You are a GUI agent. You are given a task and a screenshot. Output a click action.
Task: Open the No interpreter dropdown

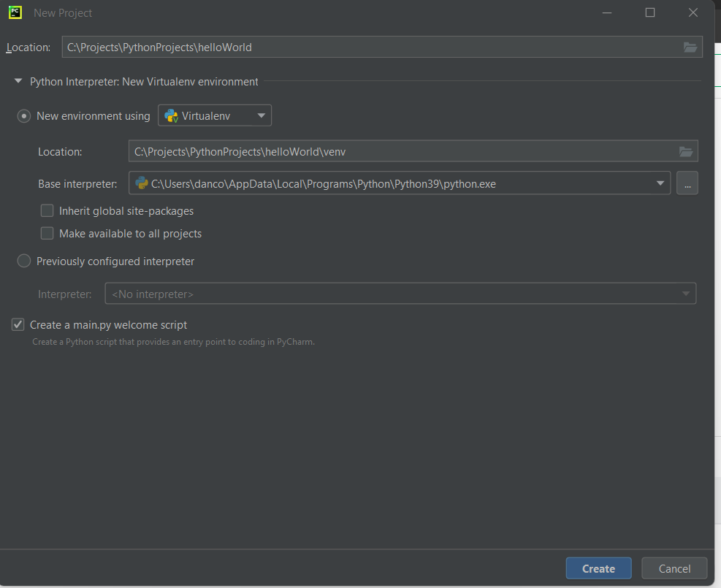pyautogui.click(x=400, y=294)
